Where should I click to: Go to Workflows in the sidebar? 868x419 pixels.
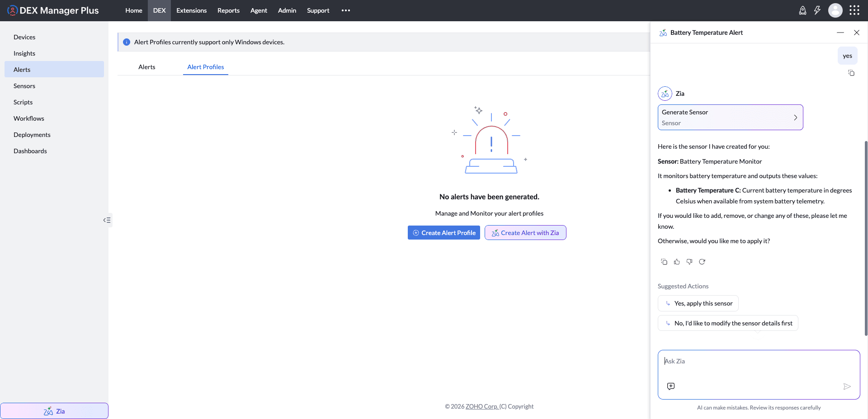click(x=54, y=118)
